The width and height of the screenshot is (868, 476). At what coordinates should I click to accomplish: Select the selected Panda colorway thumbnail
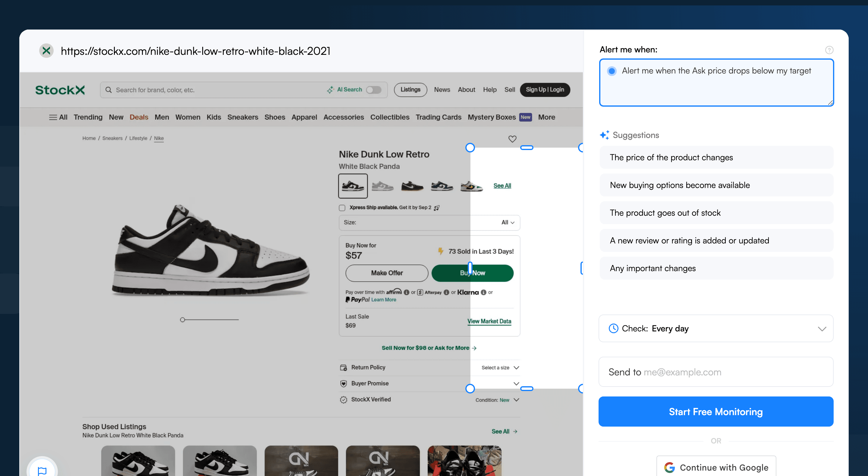pyautogui.click(x=353, y=186)
